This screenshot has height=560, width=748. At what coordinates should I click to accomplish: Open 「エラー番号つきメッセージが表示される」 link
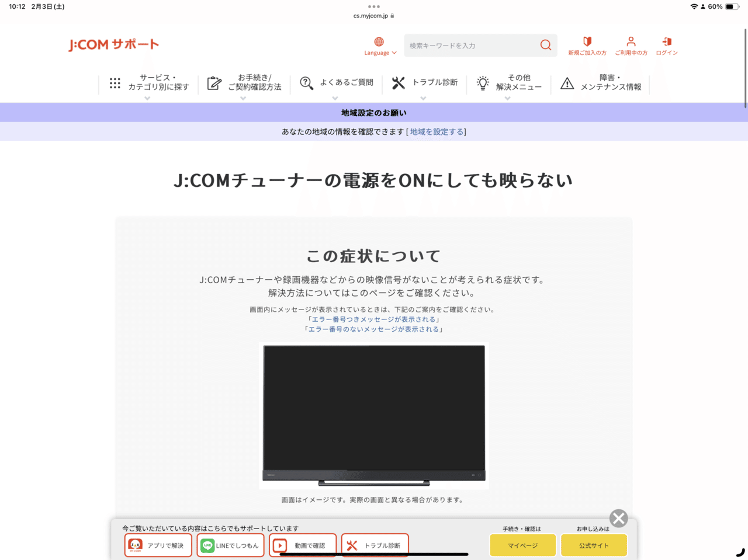coord(374,319)
